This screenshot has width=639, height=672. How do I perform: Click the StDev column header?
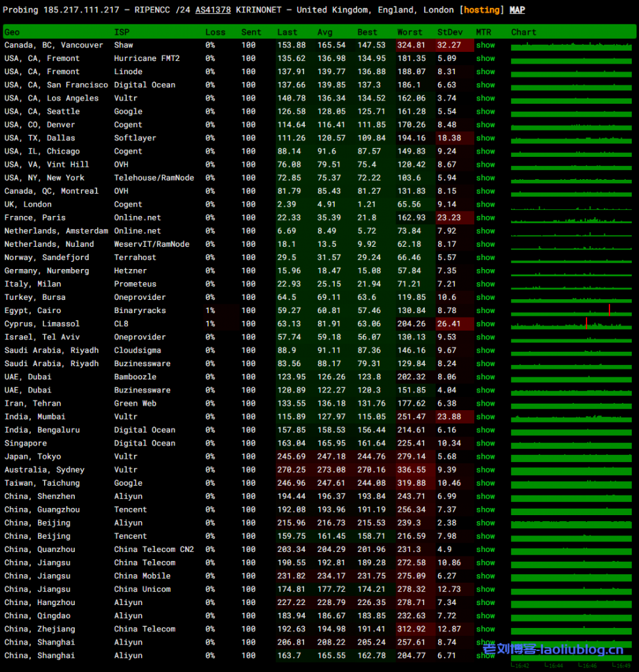[x=450, y=32]
